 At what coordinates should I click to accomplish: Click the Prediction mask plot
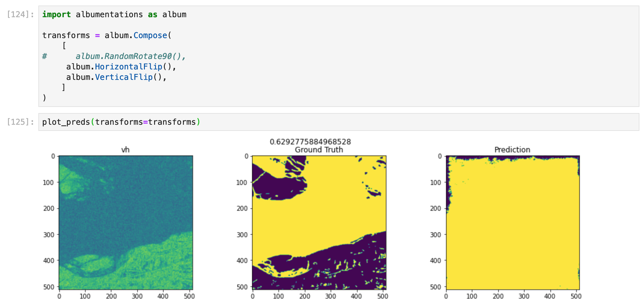[x=513, y=223]
